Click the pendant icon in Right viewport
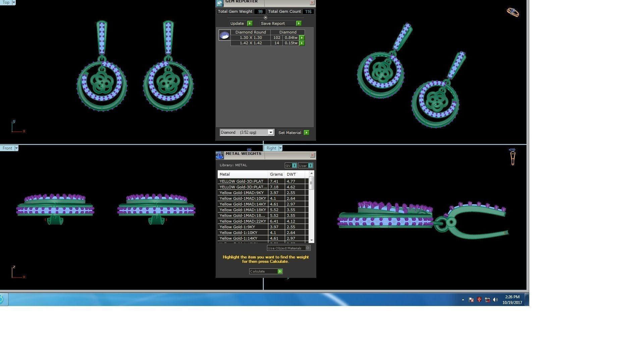 click(x=513, y=157)
